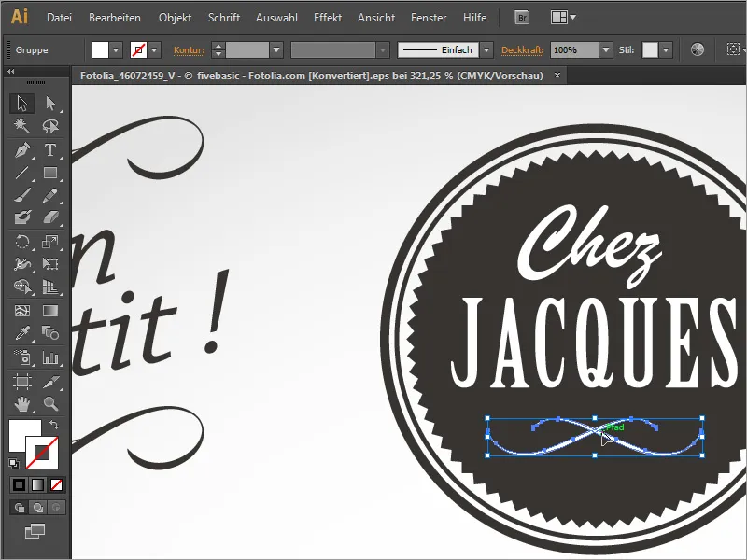The height and width of the screenshot is (560, 747).
Task: Click the recolor artwork wheel icon
Action: [697, 50]
